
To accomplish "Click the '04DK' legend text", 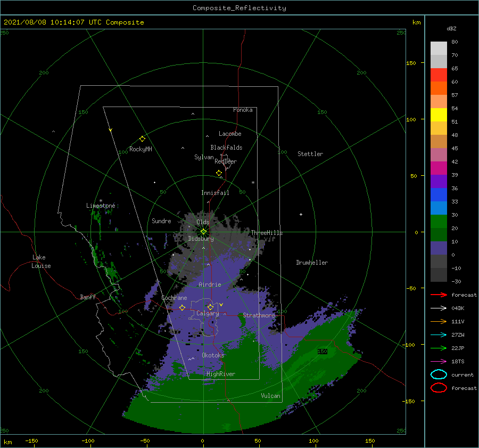I will 458,308.
